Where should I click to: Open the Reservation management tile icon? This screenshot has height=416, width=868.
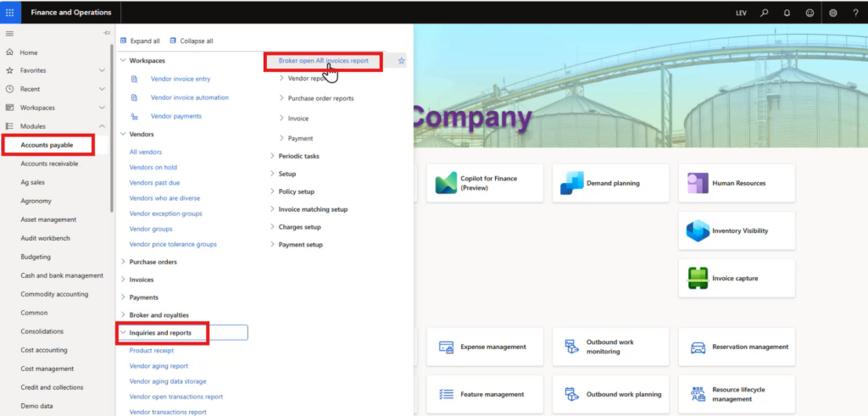click(698, 347)
